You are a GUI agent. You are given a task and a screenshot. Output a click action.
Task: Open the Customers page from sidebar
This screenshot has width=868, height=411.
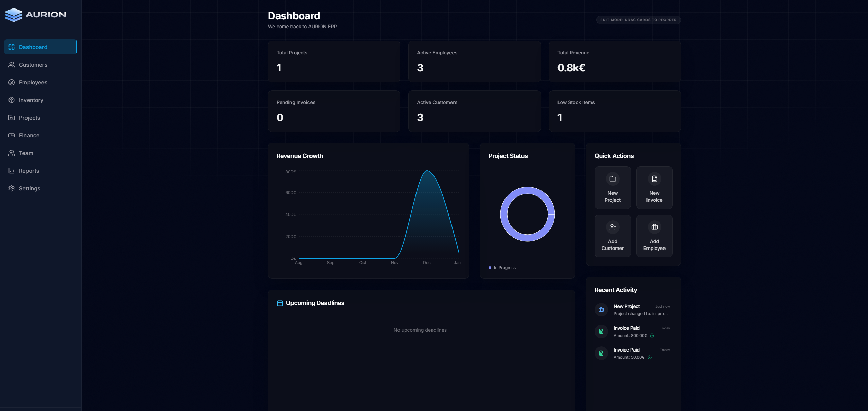point(33,65)
